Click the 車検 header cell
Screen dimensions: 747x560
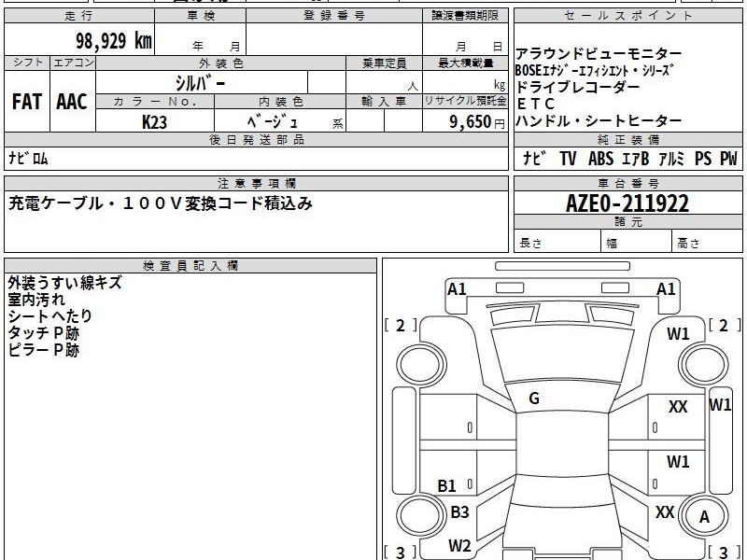coord(201,16)
